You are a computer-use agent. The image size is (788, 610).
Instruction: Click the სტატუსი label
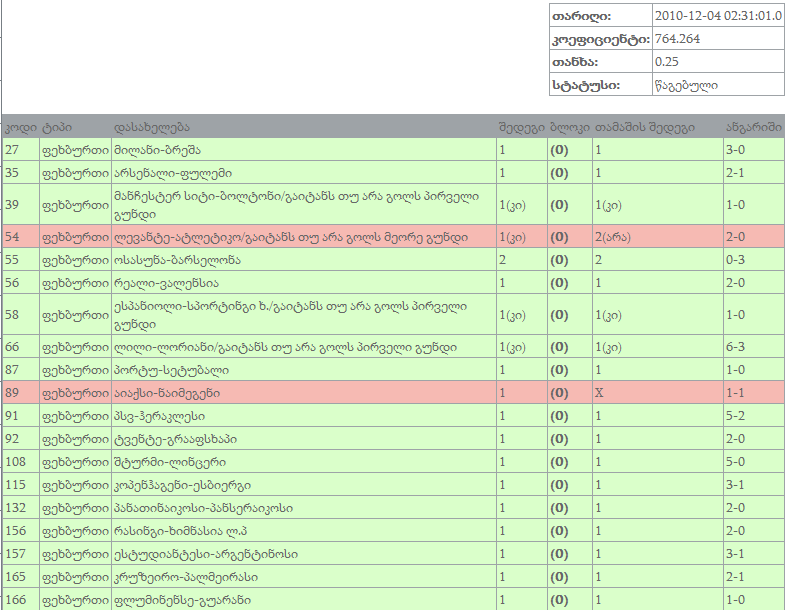tap(585, 85)
